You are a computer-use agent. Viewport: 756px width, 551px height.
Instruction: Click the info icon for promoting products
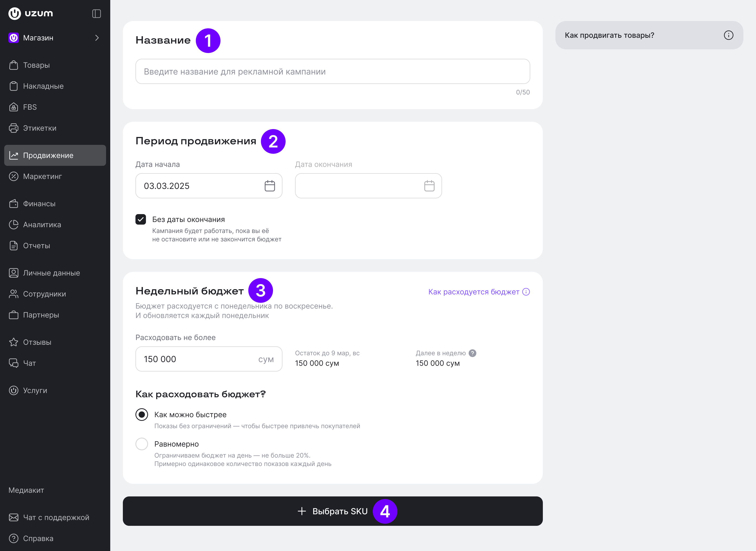(x=728, y=35)
